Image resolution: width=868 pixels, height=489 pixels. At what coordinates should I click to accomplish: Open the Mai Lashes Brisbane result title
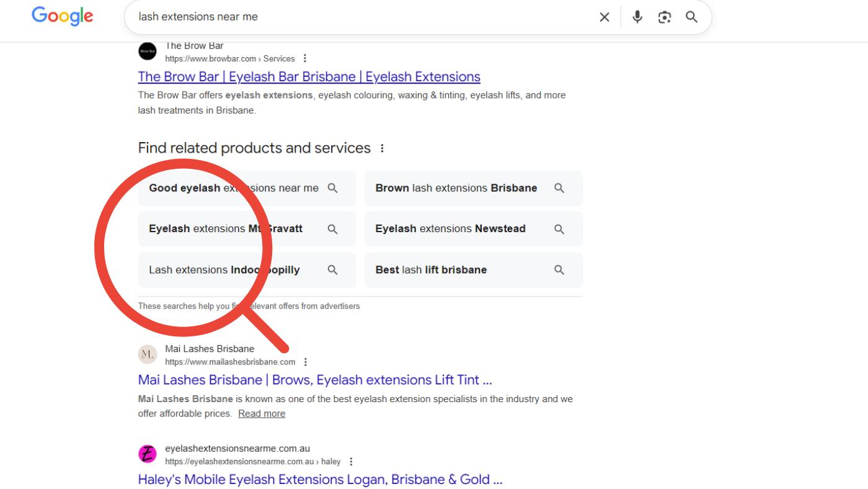pyautogui.click(x=315, y=380)
